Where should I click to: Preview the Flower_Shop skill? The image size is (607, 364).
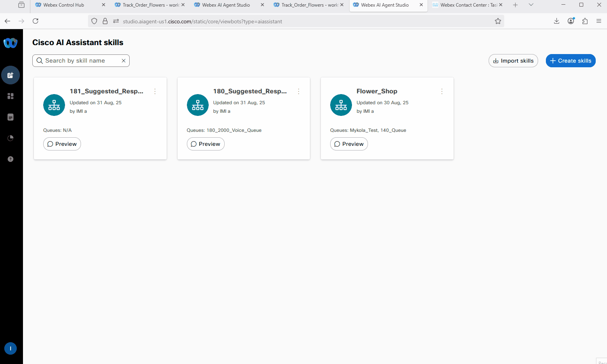349,144
